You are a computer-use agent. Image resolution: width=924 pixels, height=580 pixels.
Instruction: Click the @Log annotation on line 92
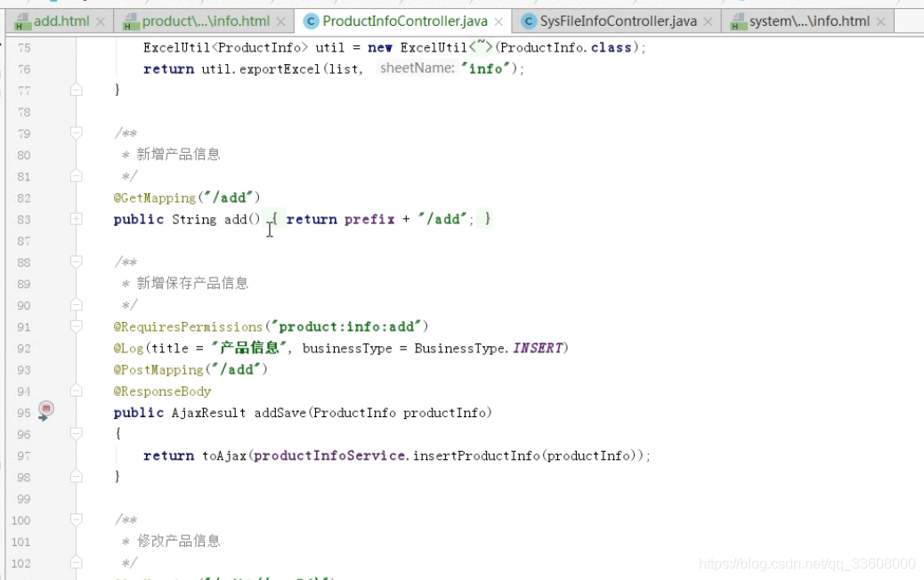click(x=128, y=349)
